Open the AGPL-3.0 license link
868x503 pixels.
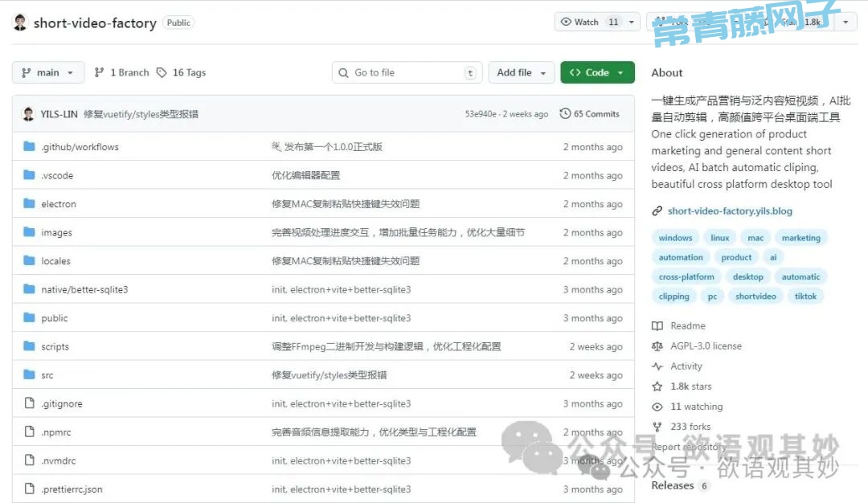point(706,346)
